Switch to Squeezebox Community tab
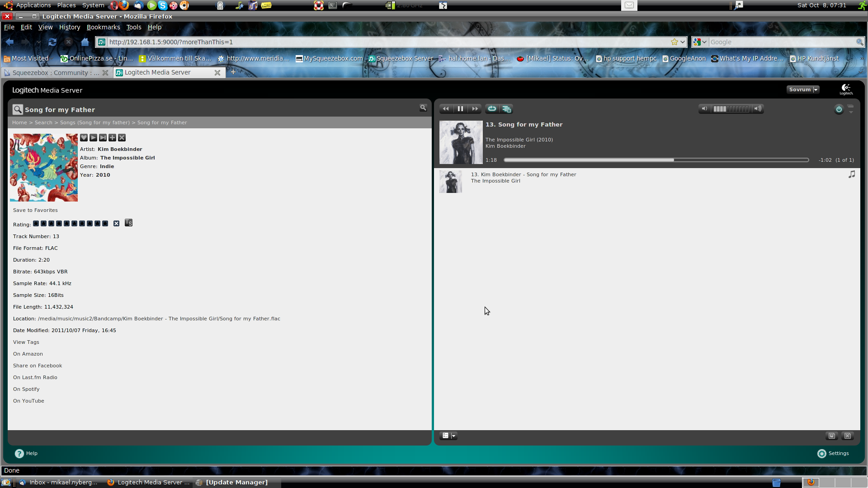 pyautogui.click(x=54, y=73)
